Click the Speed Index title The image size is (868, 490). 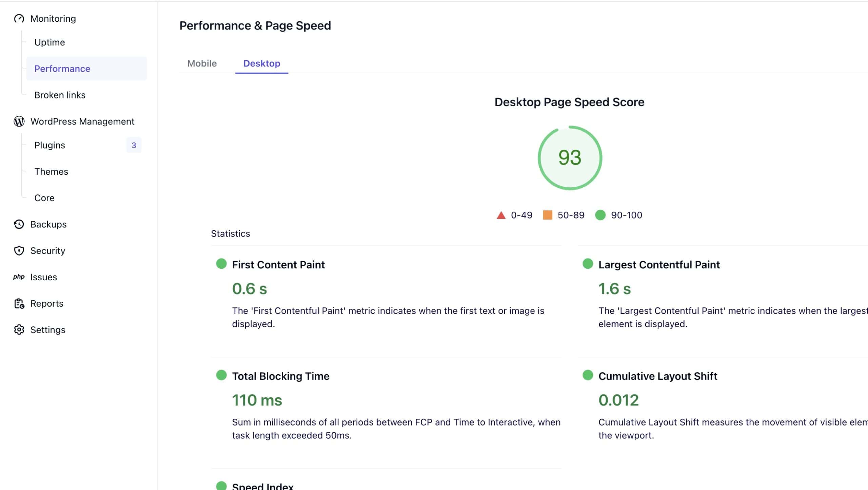[263, 486]
